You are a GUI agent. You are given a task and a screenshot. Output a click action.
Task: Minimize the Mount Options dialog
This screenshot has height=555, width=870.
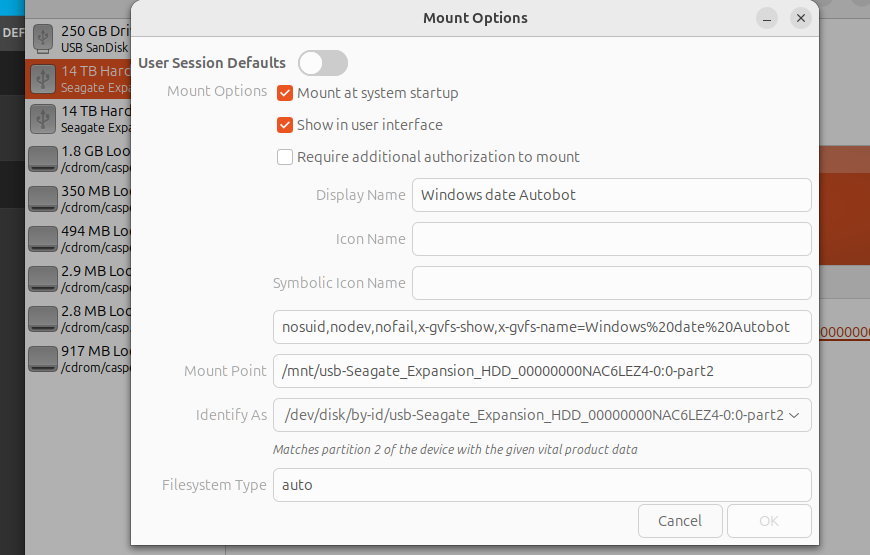point(767,18)
